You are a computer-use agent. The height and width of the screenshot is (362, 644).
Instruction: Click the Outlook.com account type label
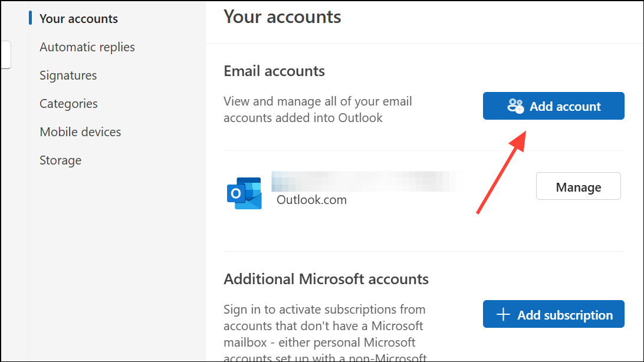coord(311,200)
